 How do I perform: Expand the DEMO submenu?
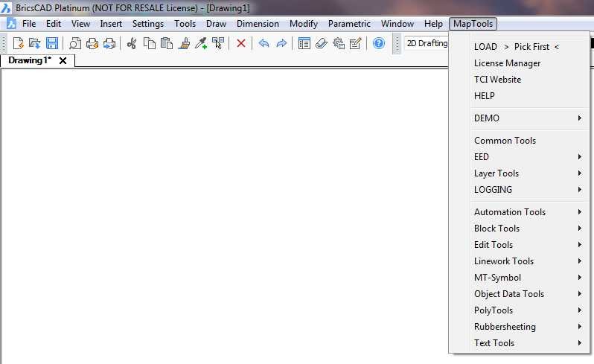(529, 118)
